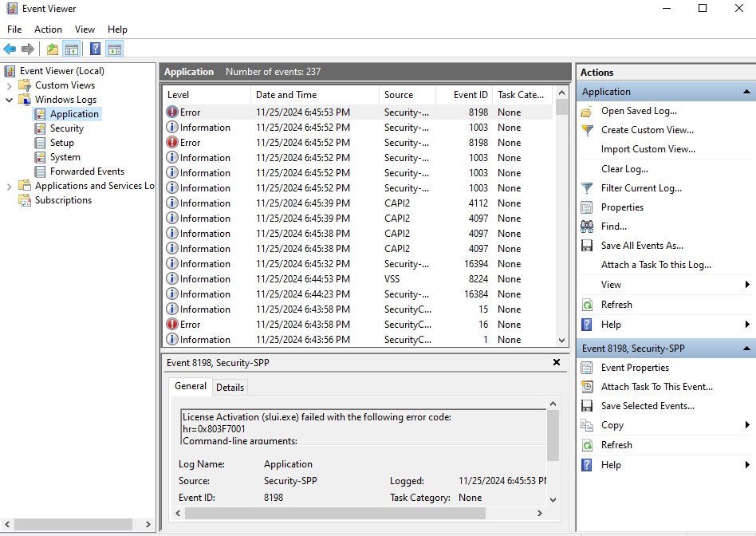Expand the Custom Views tree node
The width and height of the screenshot is (756, 536).
coord(9,85)
